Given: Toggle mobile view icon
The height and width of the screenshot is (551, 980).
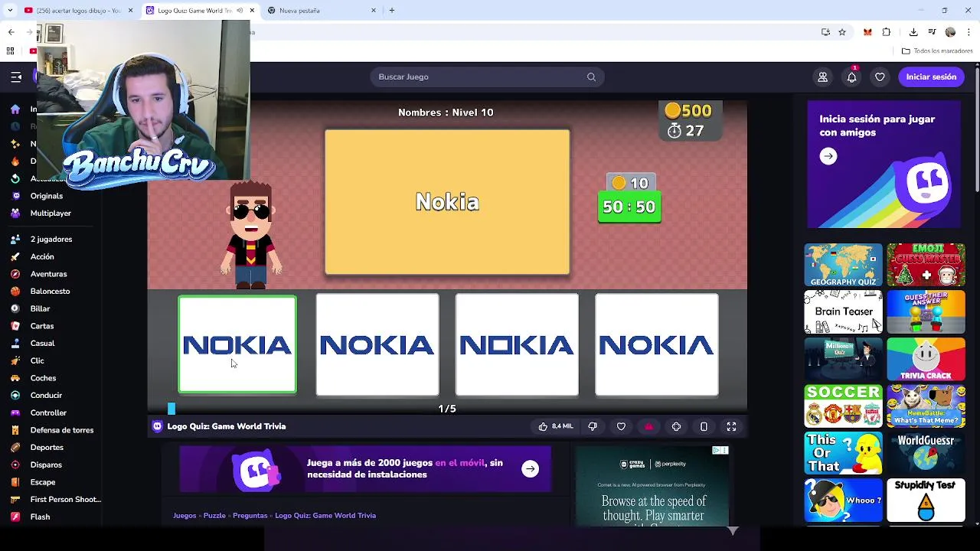Looking at the screenshot, I should click(704, 426).
